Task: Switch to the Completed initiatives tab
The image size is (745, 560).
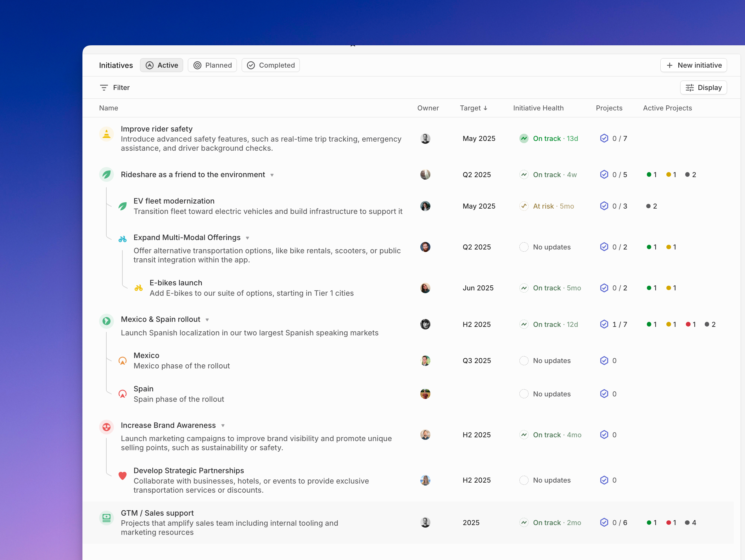Action: [x=271, y=65]
